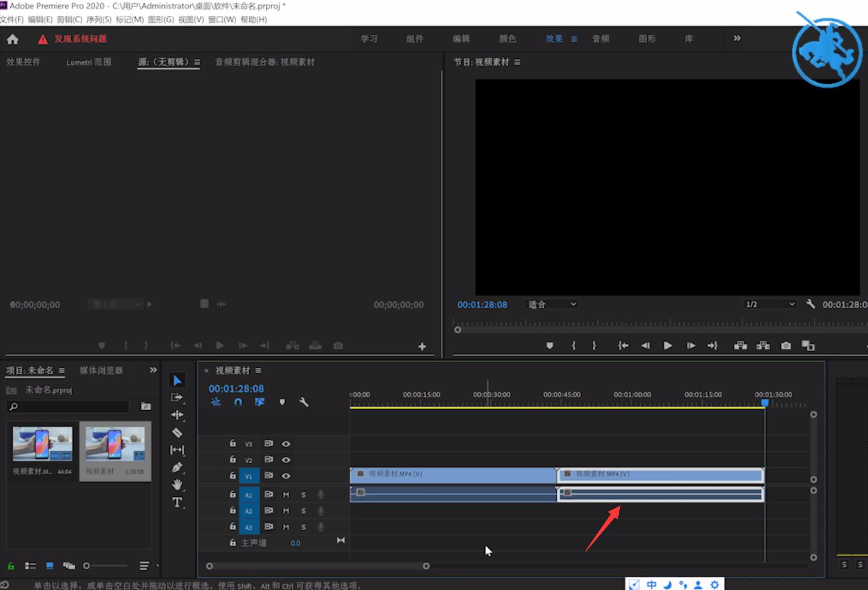Open playback resolution 1/2 dropdown

[x=770, y=304]
